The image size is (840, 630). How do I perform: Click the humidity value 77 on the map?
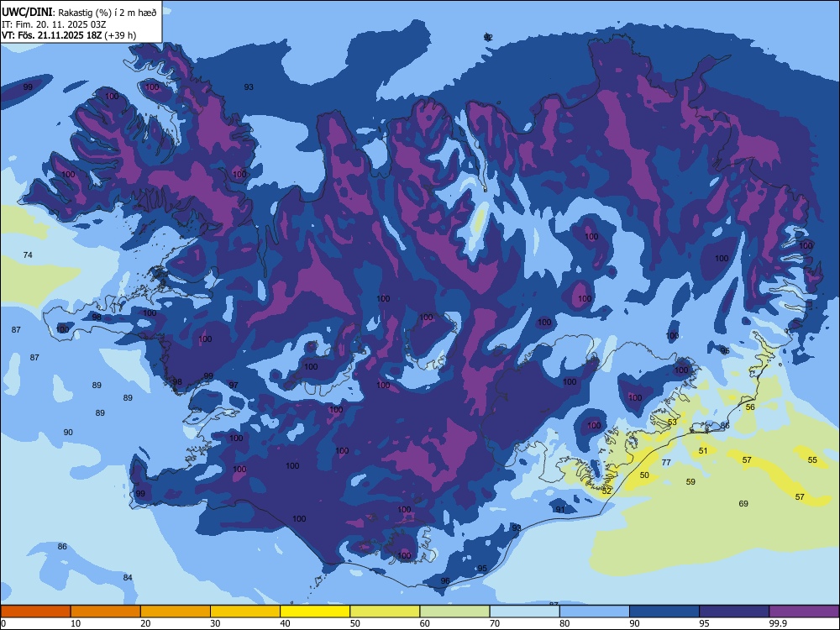666,462
